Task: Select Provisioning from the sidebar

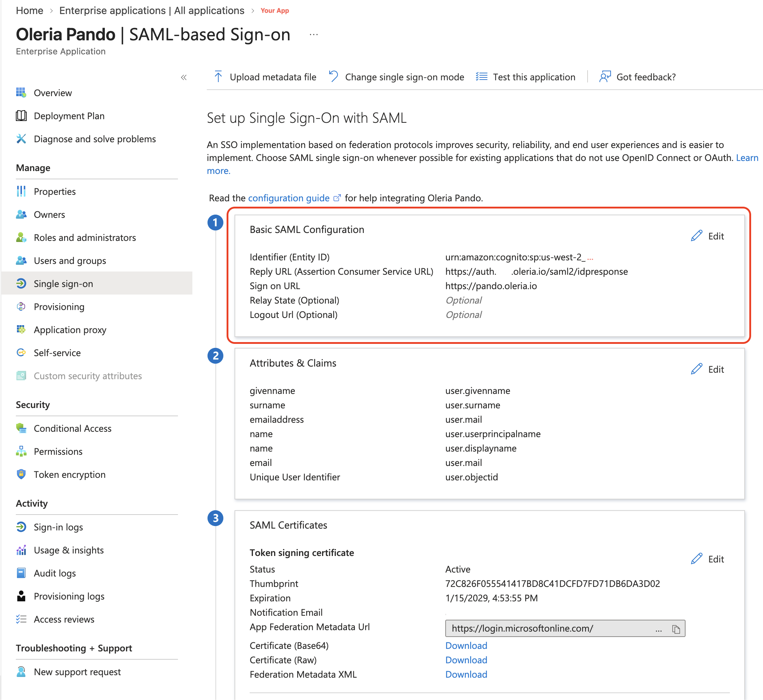Action: point(59,307)
